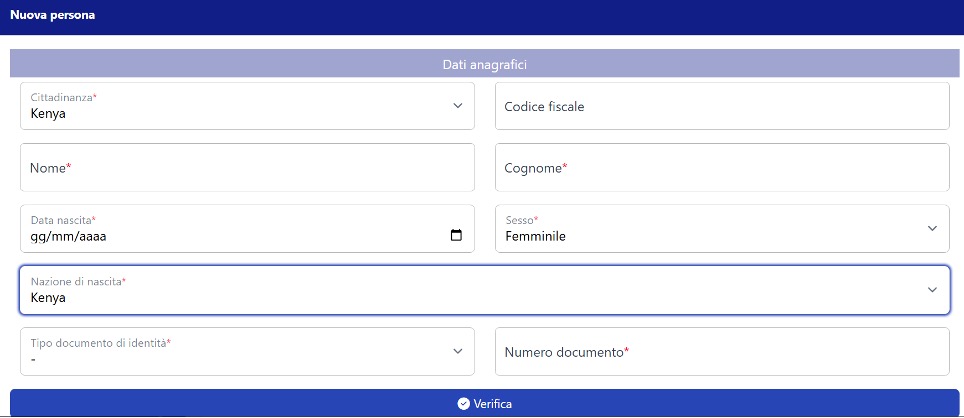Focus the Codice fiscale field

[722, 106]
